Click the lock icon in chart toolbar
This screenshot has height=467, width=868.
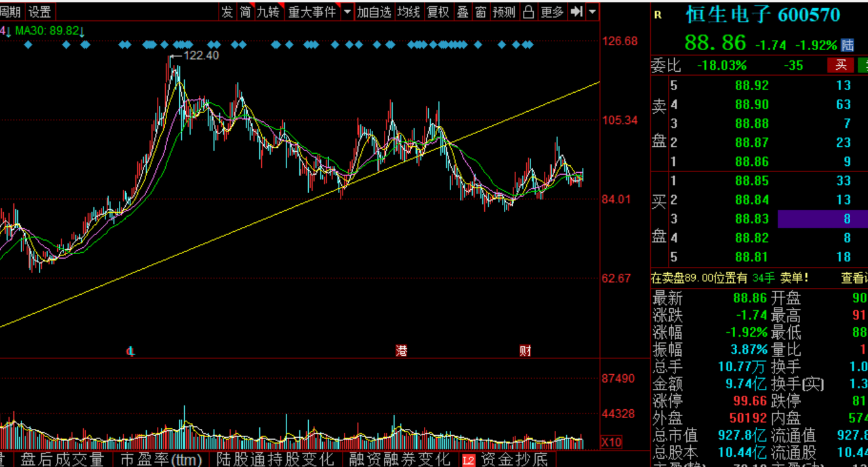(x=529, y=11)
